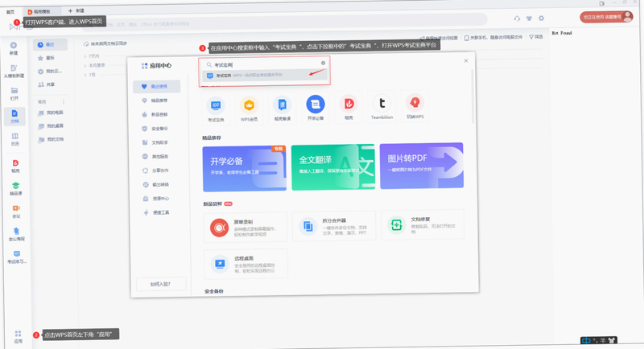Select 资源中心 category in App Center
This screenshot has width=644, height=349.
click(158, 199)
